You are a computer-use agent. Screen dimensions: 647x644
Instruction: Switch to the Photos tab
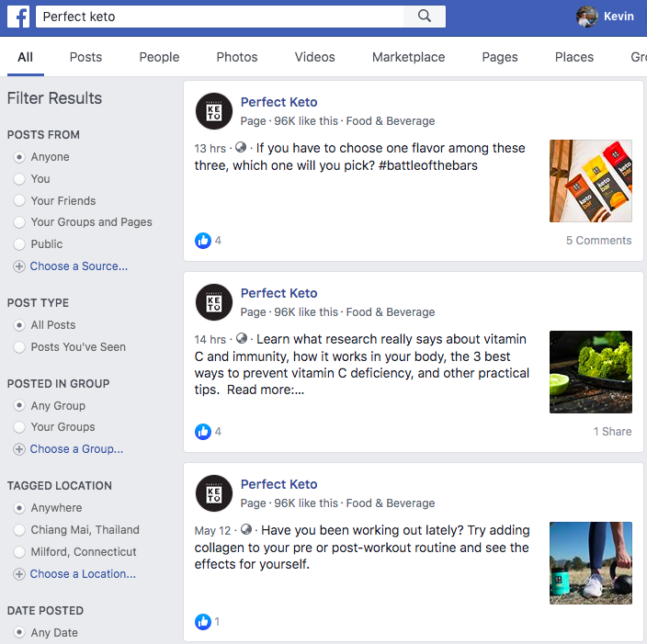click(237, 57)
